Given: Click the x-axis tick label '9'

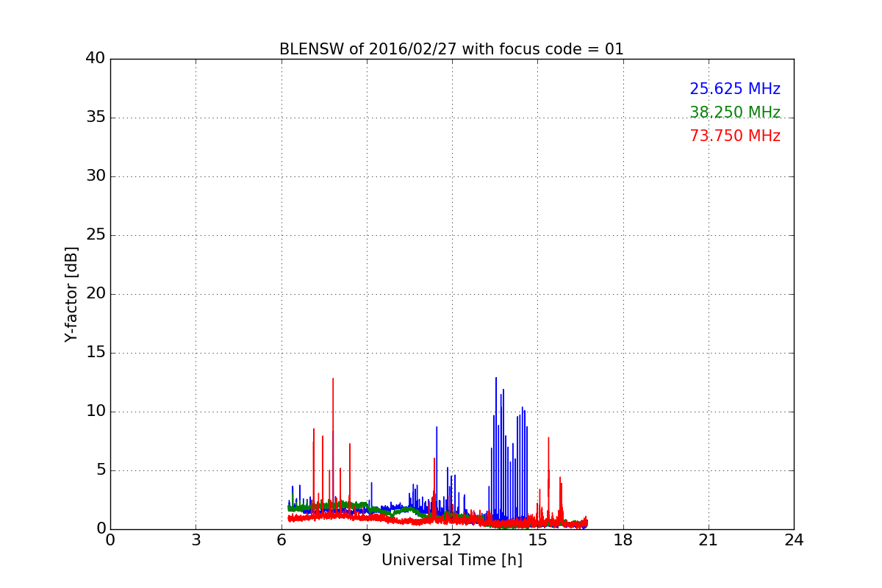Looking at the screenshot, I should pyautogui.click(x=367, y=540).
